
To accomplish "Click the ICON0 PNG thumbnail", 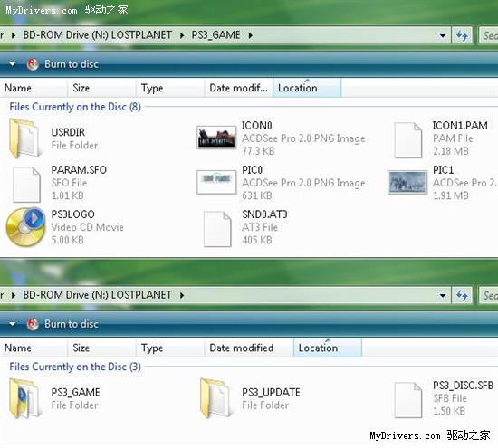I will 216,138.
